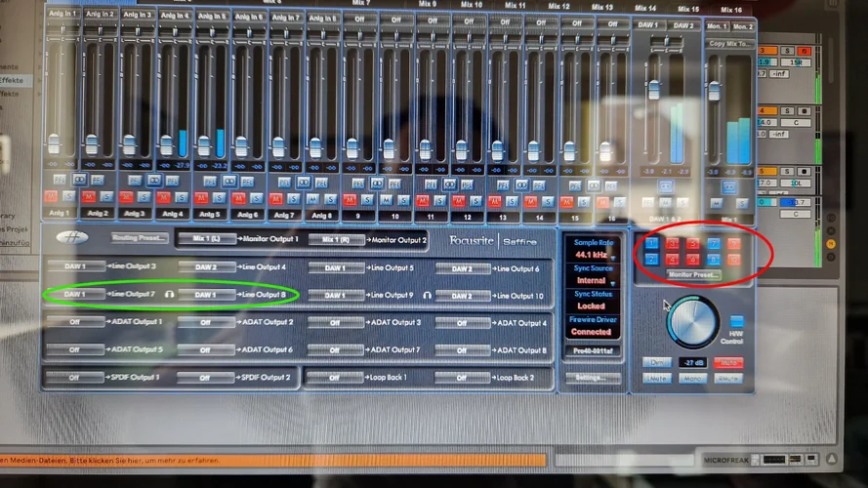Click the monitor volume knob
Viewport: 868px width, 488px height.
[693, 322]
